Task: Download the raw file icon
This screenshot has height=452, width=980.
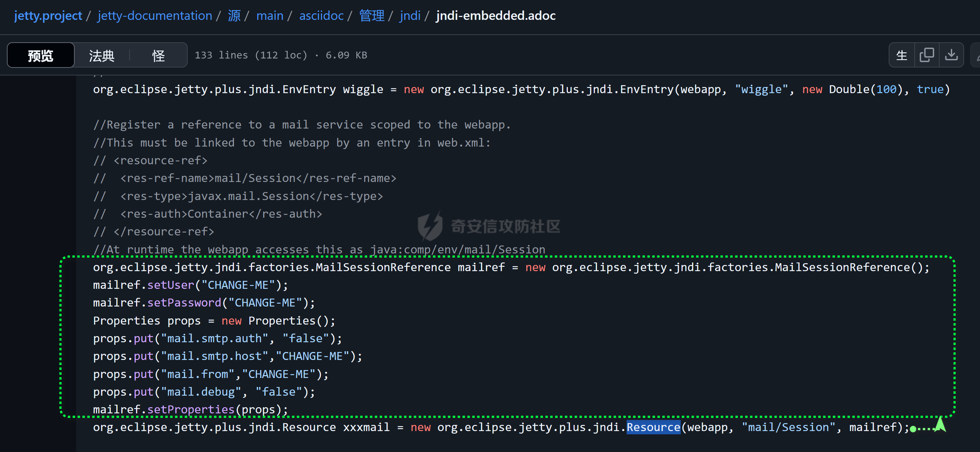Action: tap(951, 55)
